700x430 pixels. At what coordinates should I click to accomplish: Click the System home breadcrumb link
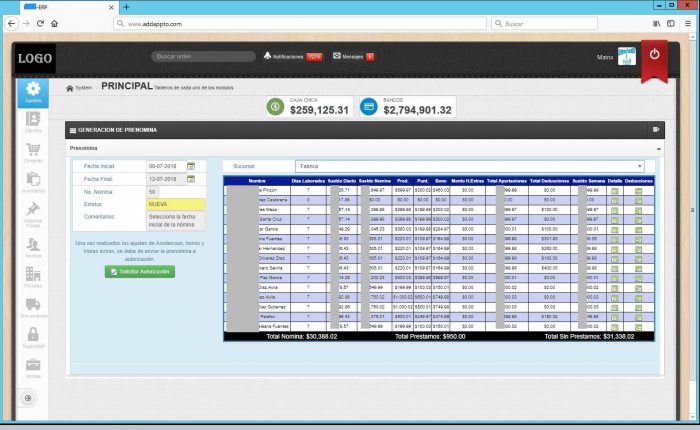pos(79,88)
